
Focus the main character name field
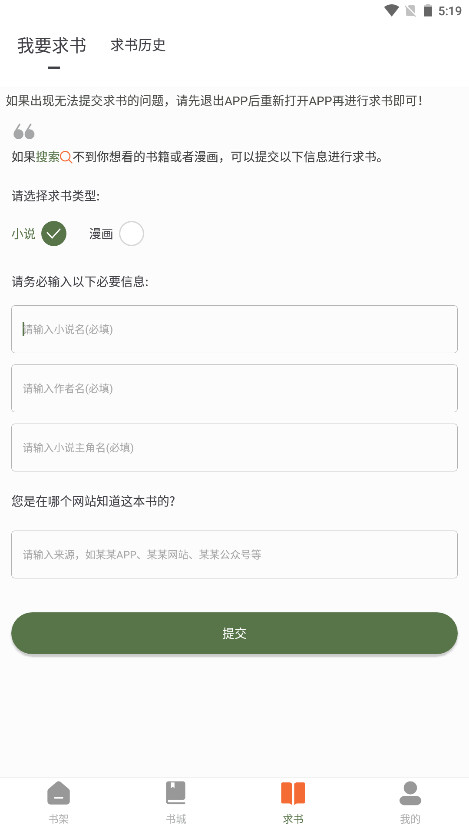[x=234, y=447]
